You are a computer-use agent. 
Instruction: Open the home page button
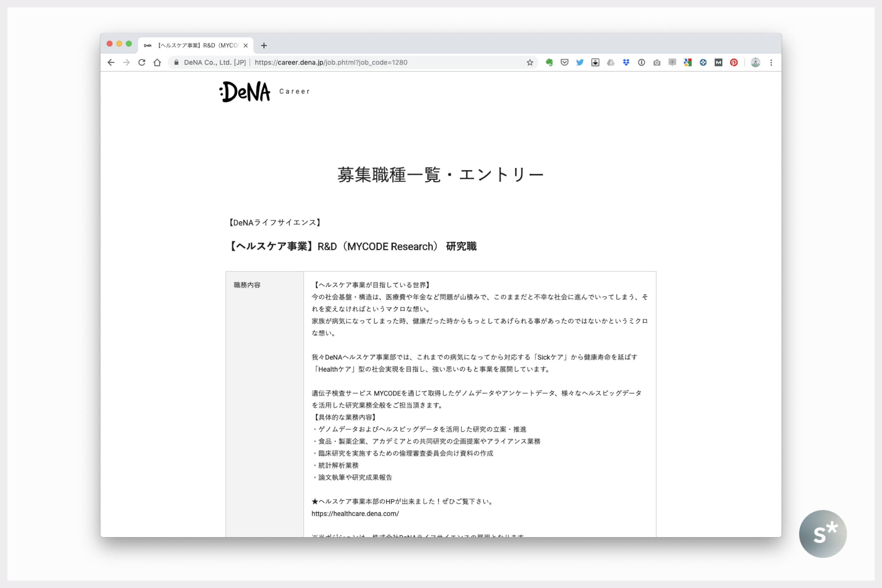pos(157,63)
